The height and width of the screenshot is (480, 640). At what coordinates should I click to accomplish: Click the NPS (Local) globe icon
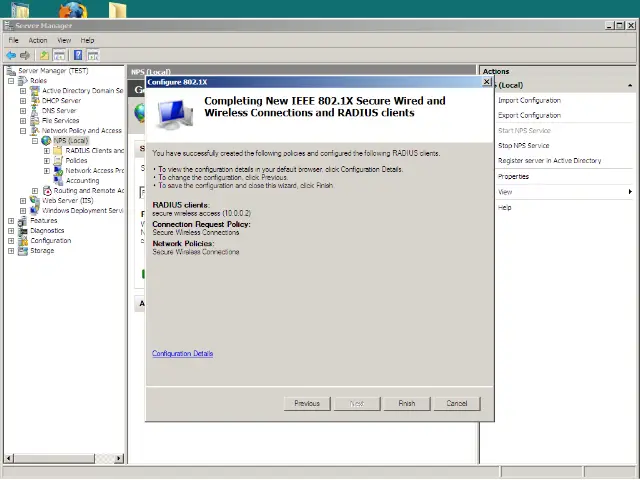(46, 140)
